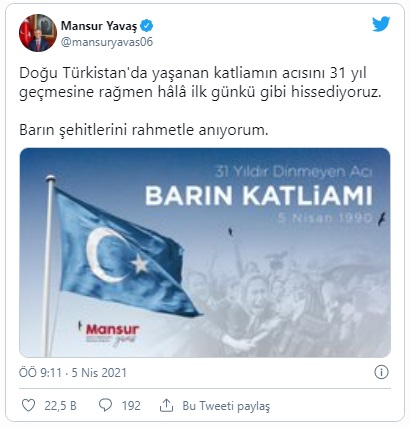
Task: Click the 22,5 B likes count
Action: pos(61,406)
